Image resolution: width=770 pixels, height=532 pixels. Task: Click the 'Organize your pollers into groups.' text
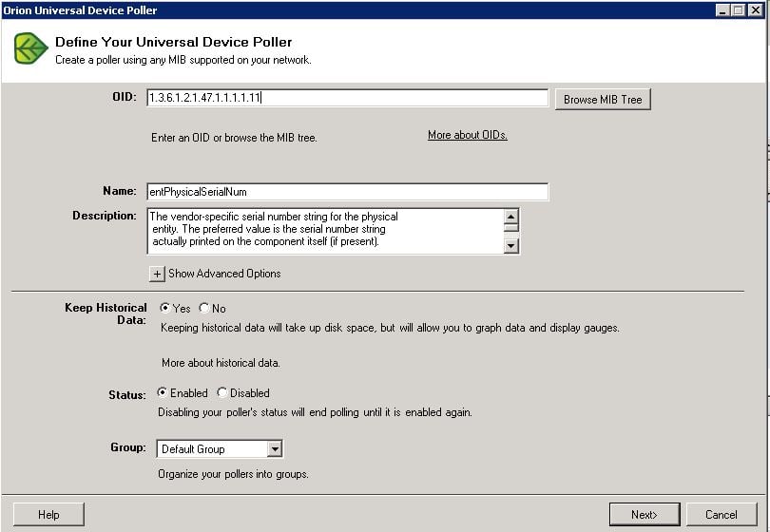pyautogui.click(x=233, y=474)
